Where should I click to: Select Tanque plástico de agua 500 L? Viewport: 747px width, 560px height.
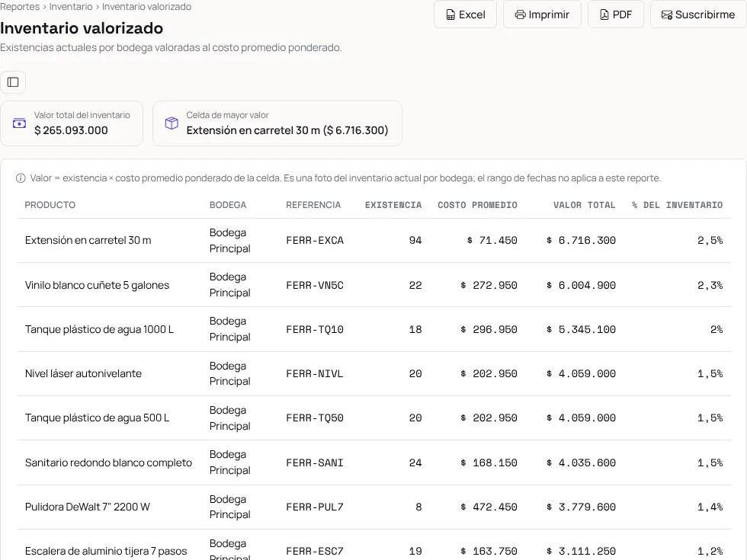(98, 418)
